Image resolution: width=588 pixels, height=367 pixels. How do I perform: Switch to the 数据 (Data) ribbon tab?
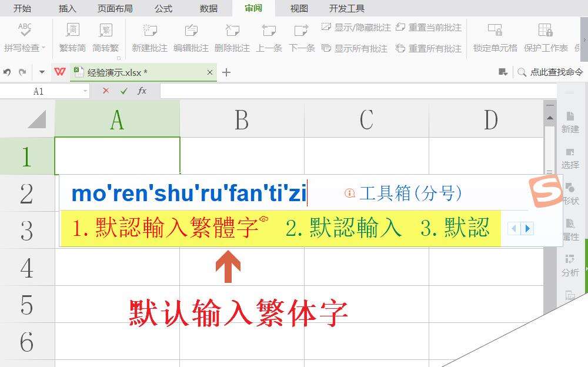pos(209,8)
